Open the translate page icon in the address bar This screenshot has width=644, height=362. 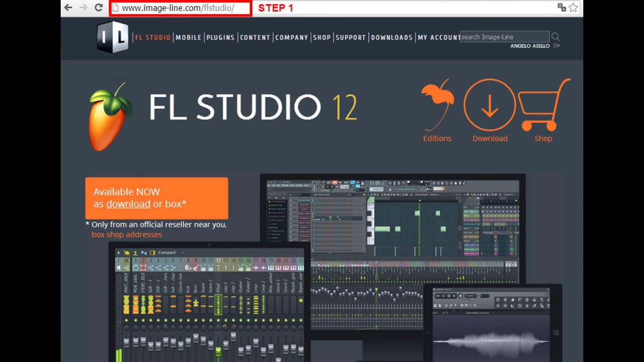tap(561, 8)
